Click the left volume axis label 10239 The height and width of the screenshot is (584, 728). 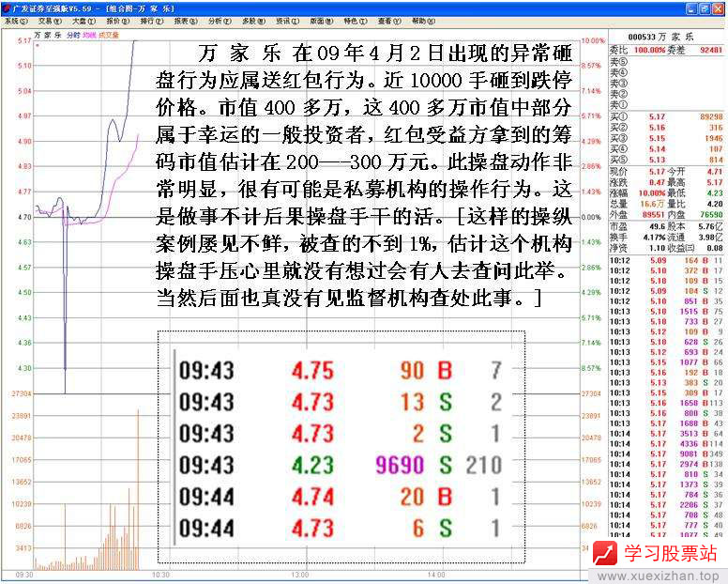(22, 504)
